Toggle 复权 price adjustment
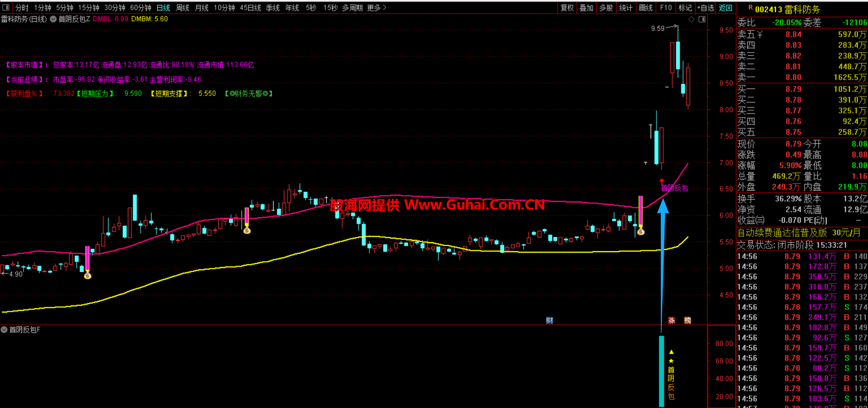This screenshot has height=408, width=868. [x=567, y=8]
